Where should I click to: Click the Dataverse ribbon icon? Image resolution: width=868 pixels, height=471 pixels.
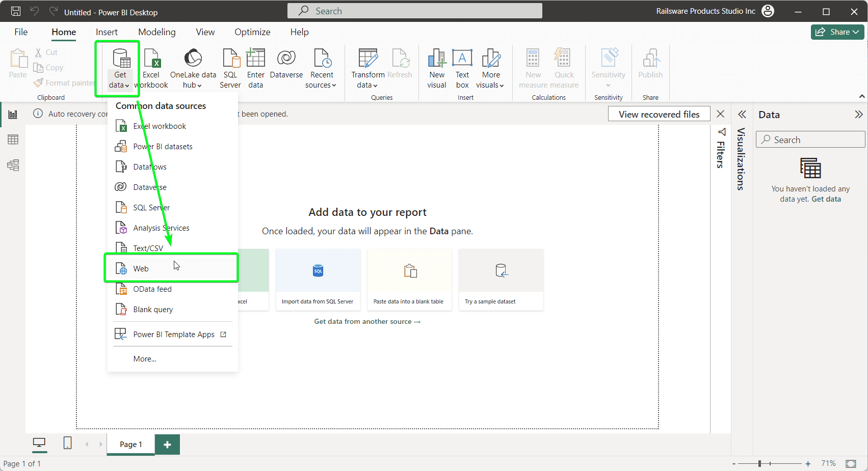pyautogui.click(x=286, y=64)
